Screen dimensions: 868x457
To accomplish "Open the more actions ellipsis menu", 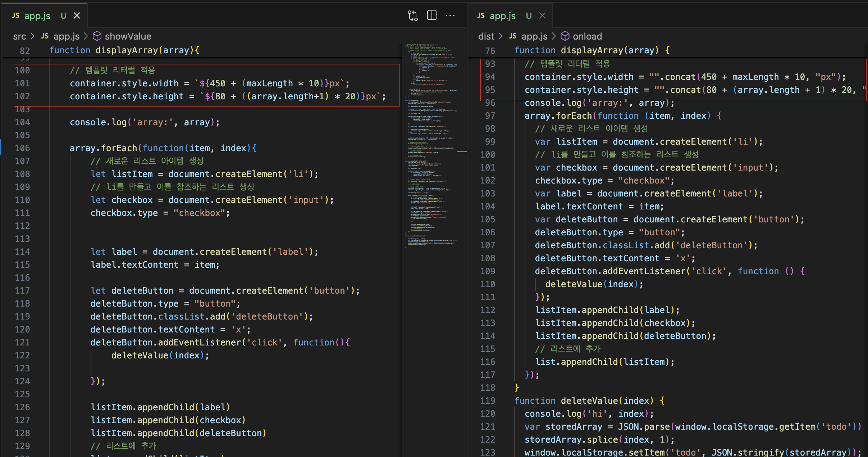I will pos(450,15).
